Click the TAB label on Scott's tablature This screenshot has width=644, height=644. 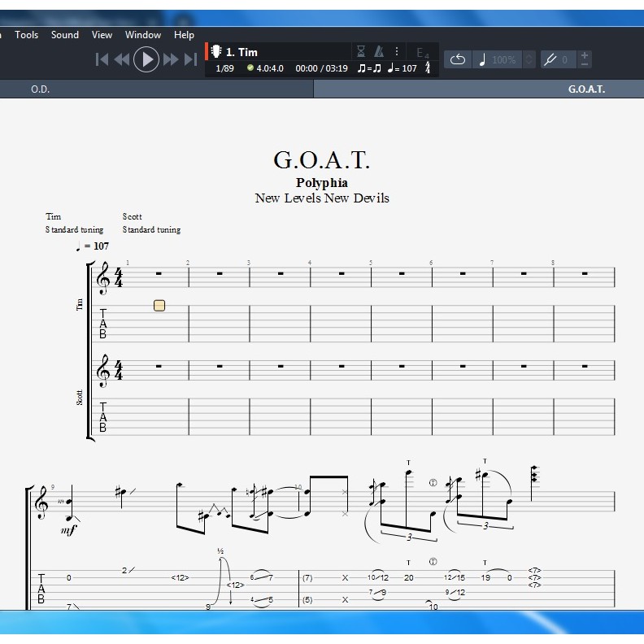pos(102,417)
